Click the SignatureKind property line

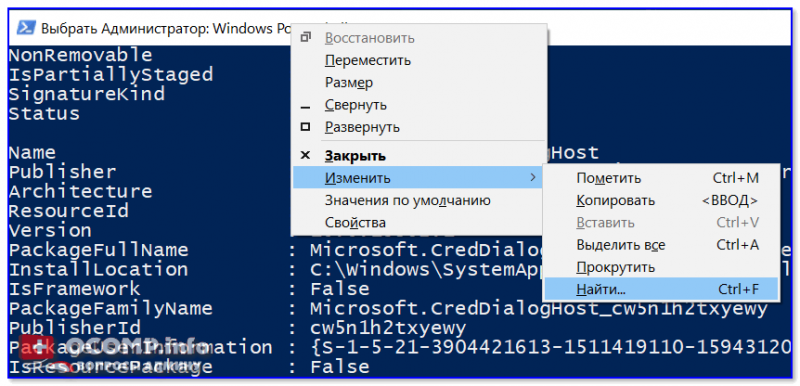point(87,94)
